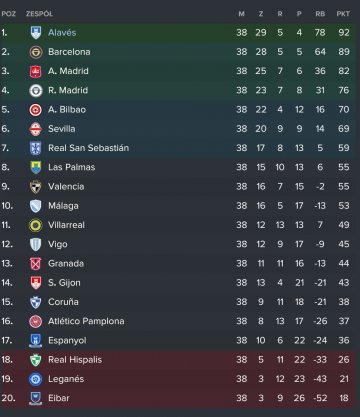The height and width of the screenshot is (417, 360).
Task: Open the Espanyol club page
Action: (x=67, y=341)
